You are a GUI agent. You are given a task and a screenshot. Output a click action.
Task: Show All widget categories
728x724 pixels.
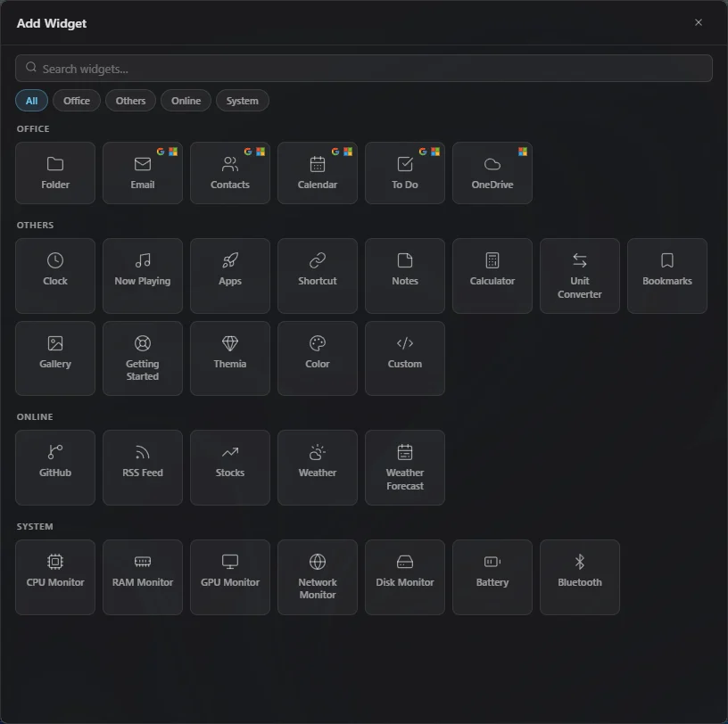click(x=31, y=101)
